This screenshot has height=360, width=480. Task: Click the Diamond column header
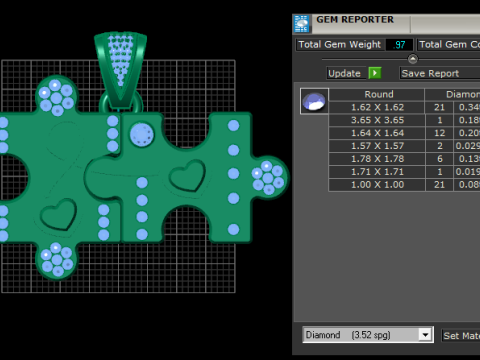(453, 95)
